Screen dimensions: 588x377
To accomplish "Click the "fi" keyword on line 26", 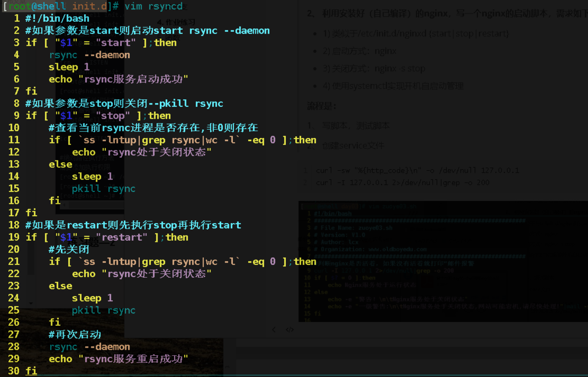I will (55, 322).
